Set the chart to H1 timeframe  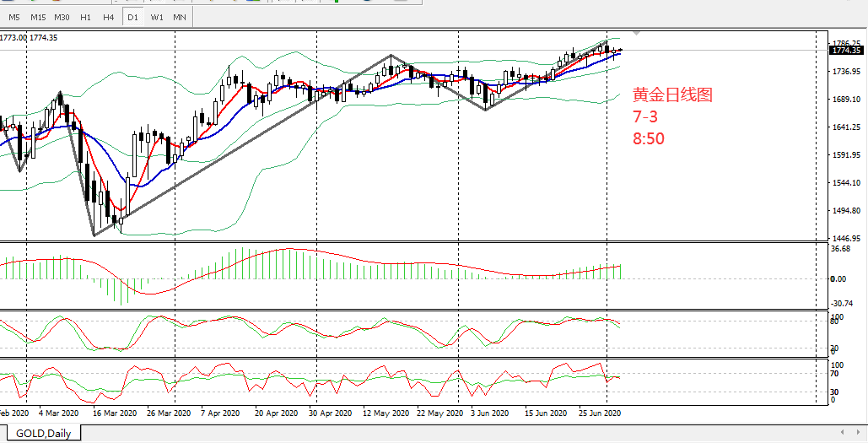pyautogui.click(x=85, y=17)
